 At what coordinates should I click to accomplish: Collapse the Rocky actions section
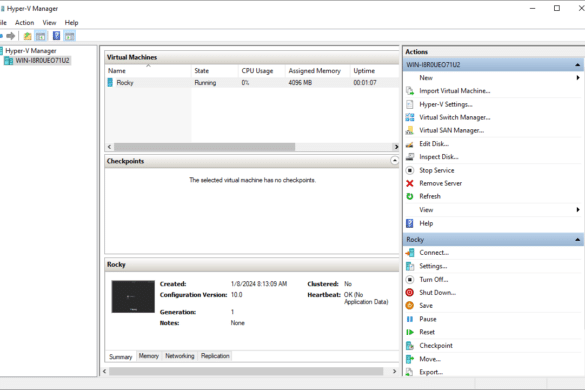pyautogui.click(x=577, y=240)
